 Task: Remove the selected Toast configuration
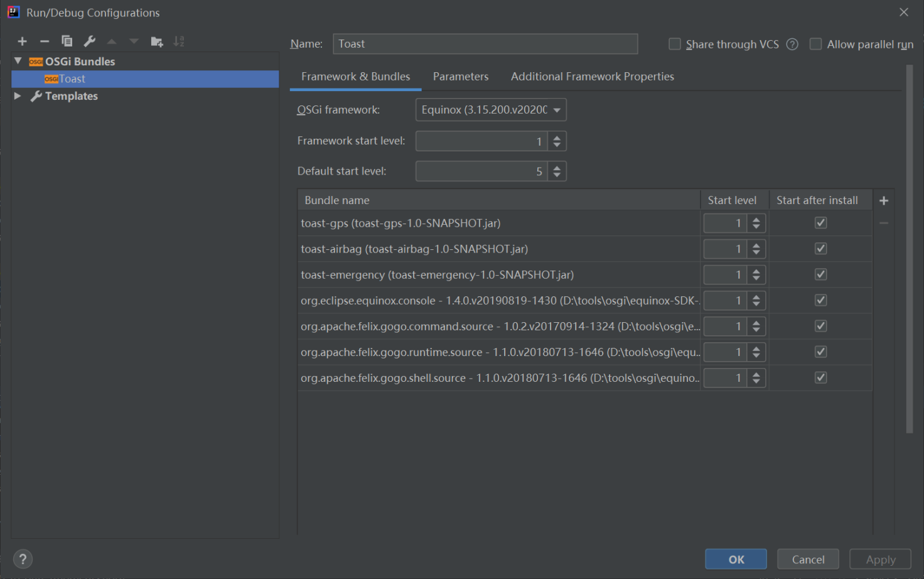coord(44,41)
